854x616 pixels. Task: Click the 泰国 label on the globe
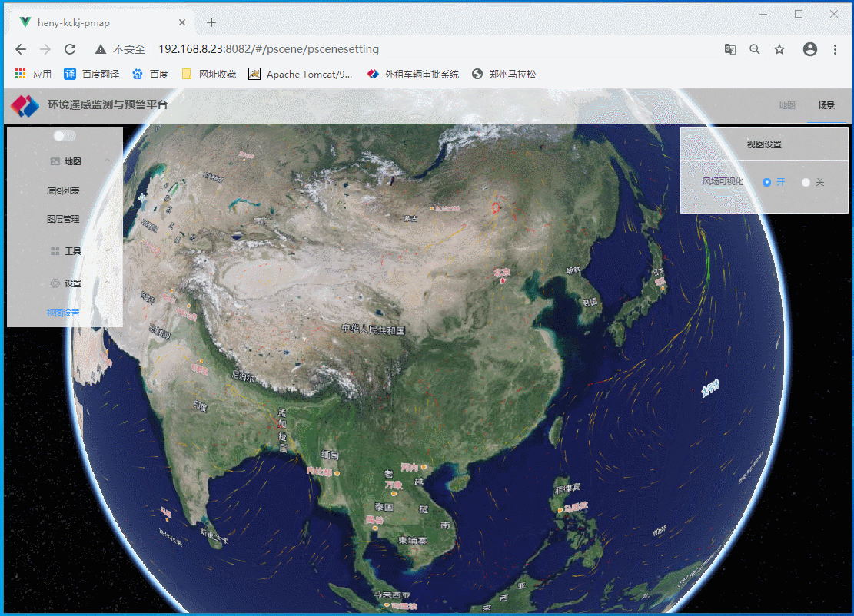(x=384, y=507)
